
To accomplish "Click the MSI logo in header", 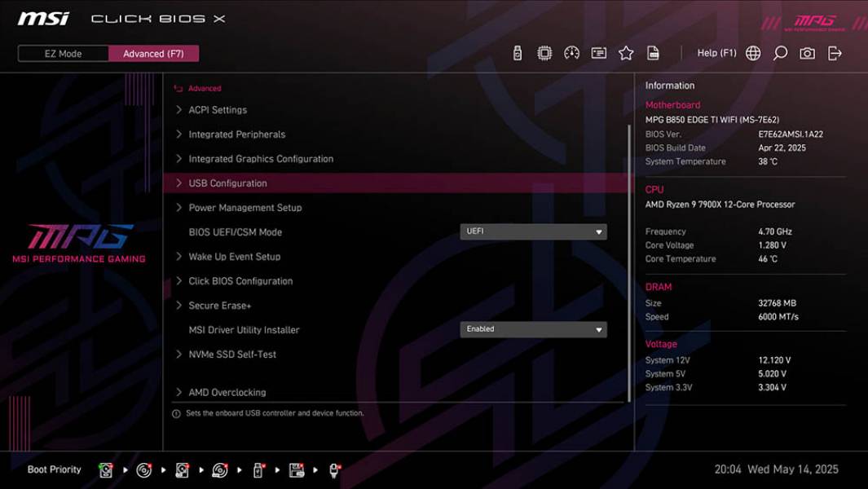I will pos(43,19).
